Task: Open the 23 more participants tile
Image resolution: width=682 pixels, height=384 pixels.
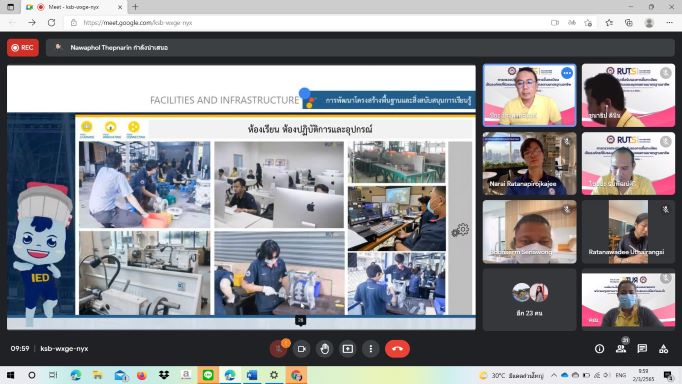Action: (x=529, y=300)
